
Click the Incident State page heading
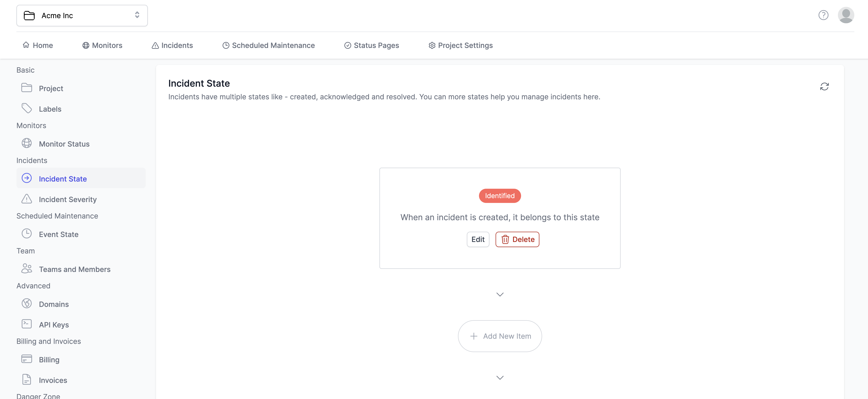(x=199, y=83)
